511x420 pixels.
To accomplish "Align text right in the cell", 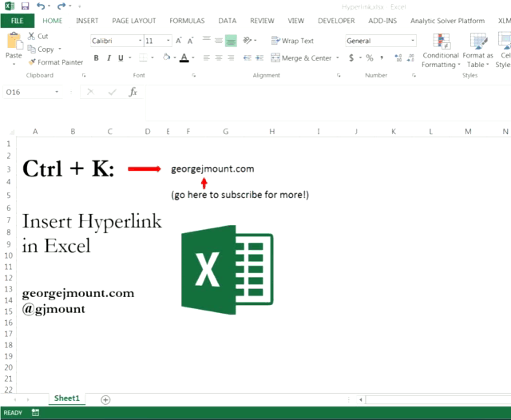I will pyautogui.click(x=231, y=58).
